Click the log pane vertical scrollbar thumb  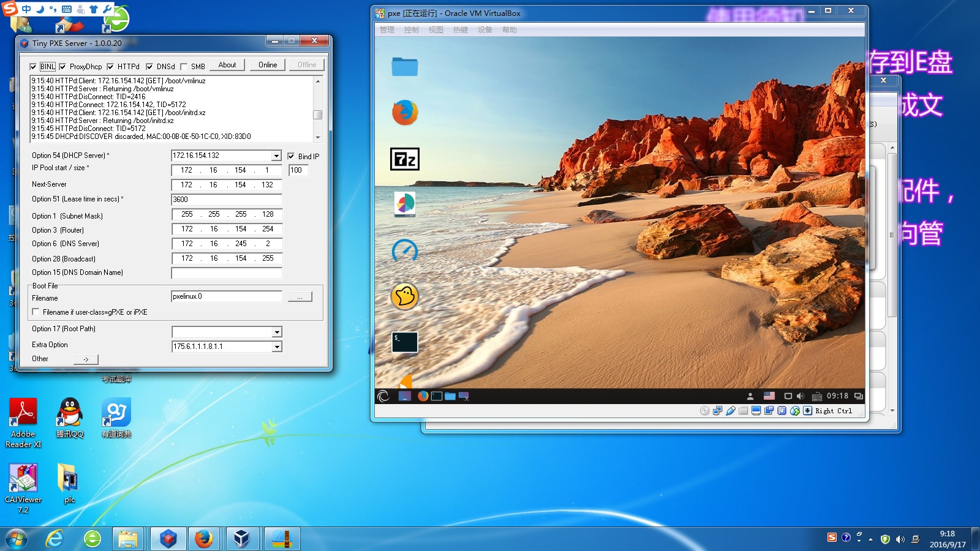click(317, 114)
